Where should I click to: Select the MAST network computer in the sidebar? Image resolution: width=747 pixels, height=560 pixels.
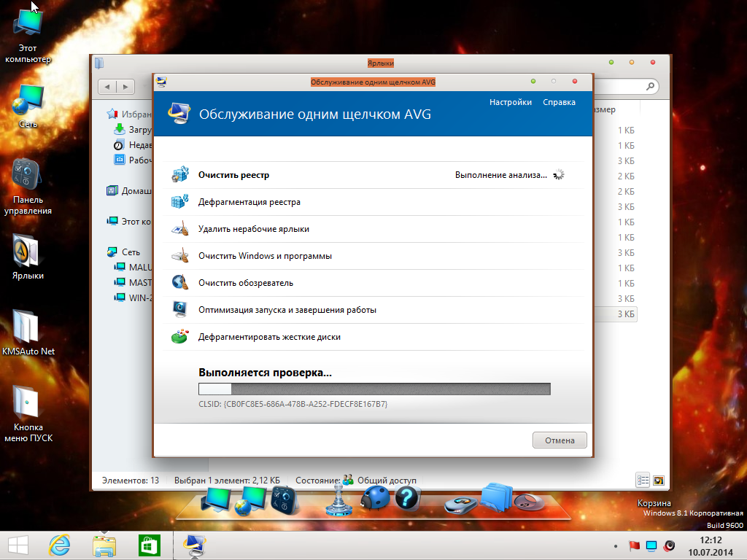click(133, 282)
